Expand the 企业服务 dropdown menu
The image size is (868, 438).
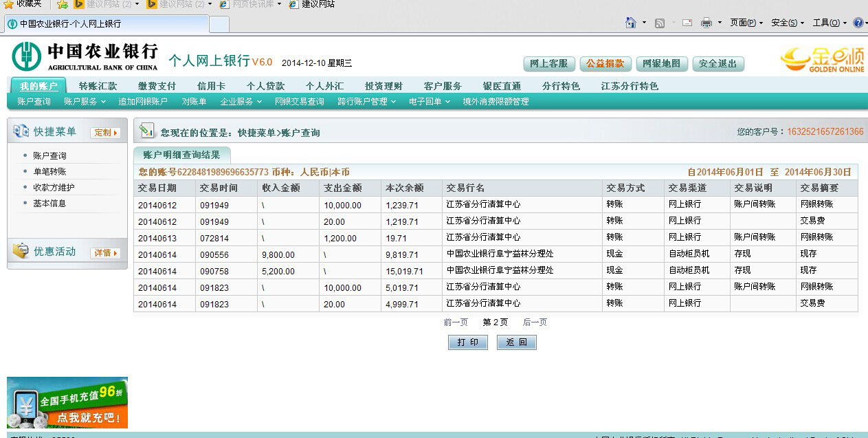(x=241, y=102)
